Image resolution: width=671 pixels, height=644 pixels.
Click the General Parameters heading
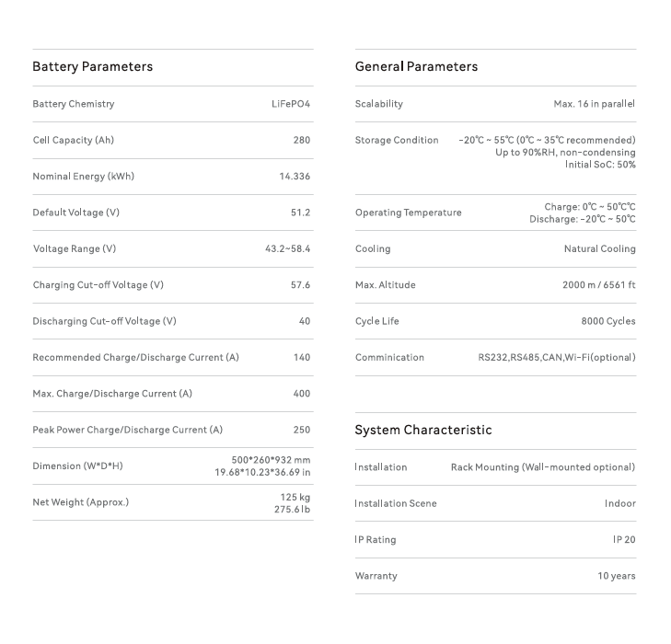[416, 67]
